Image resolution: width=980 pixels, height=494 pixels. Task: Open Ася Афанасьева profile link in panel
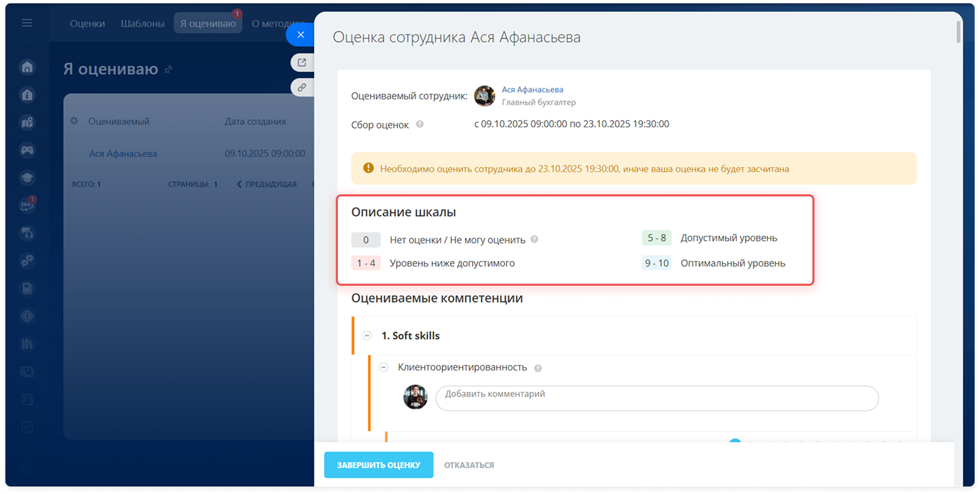coord(532,89)
